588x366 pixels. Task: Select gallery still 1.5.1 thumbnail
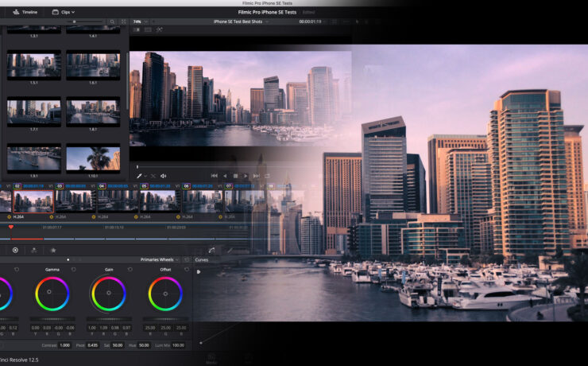[x=33, y=65]
